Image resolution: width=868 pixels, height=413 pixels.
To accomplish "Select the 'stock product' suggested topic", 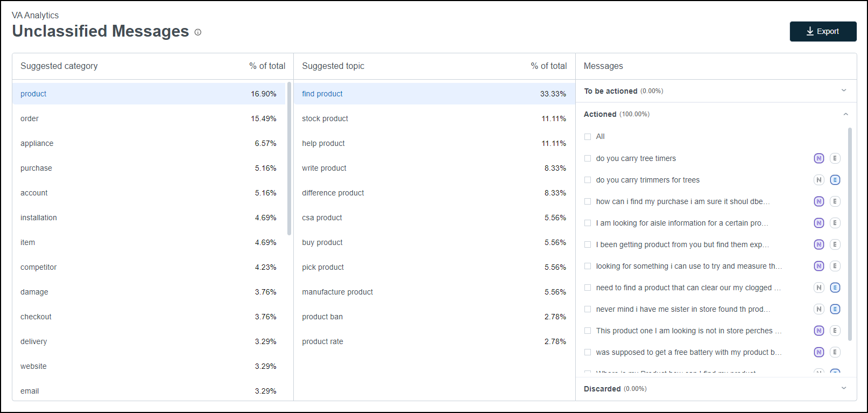I will pyautogui.click(x=325, y=118).
